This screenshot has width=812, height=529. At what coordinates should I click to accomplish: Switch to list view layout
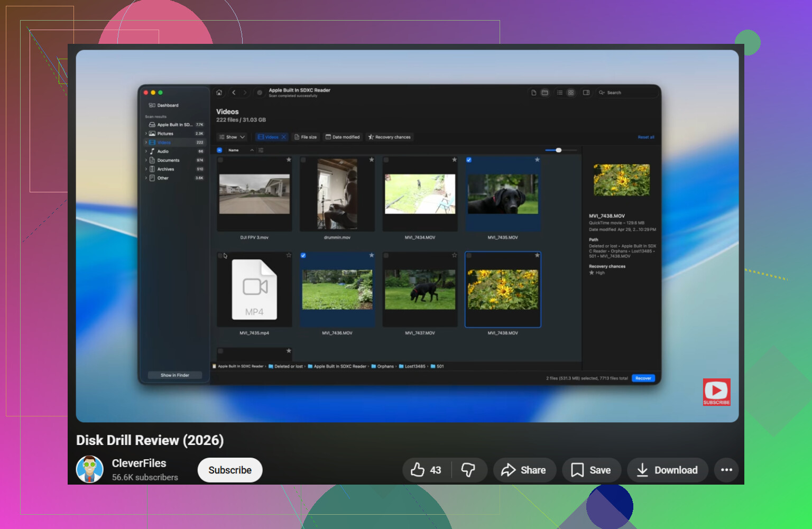tap(559, 92)
